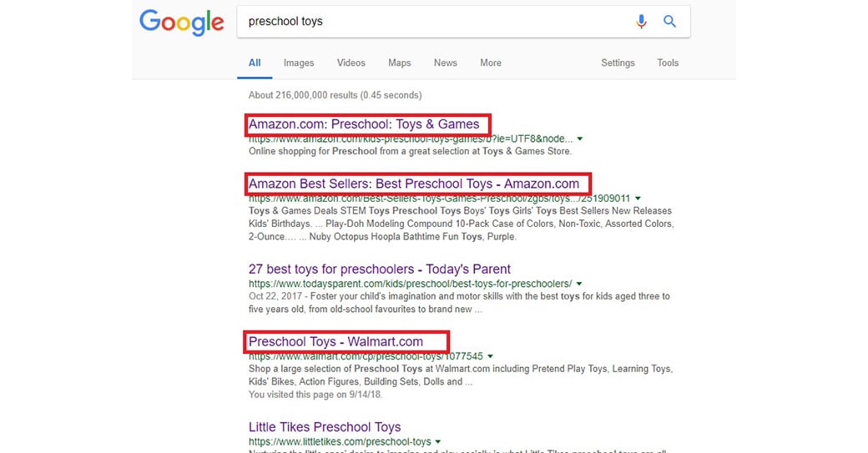Image resolution: width=868 pixels, height=453 pixels.
Task: Open Little Tikes Preschool Toys result
Action: point(325,426)
